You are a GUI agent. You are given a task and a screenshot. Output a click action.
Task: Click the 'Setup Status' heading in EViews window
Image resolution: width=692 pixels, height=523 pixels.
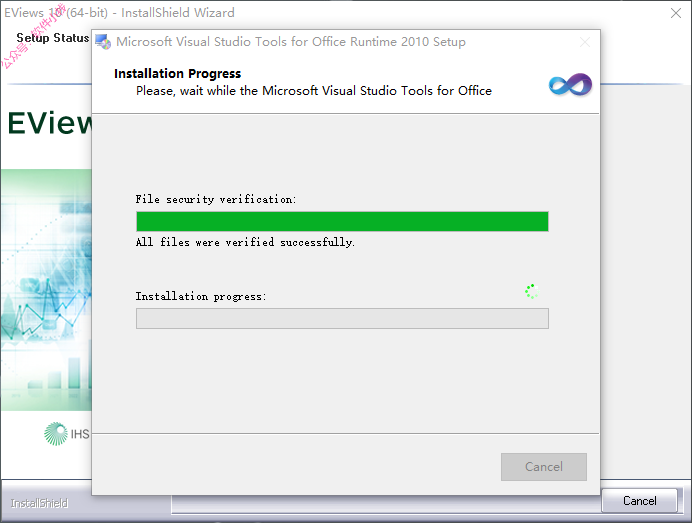(x=53, y=38)
